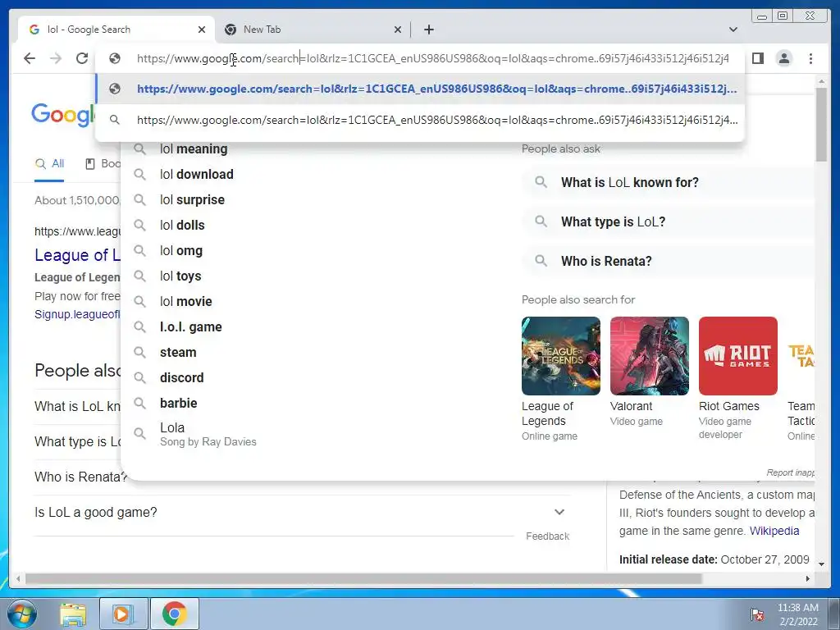
Task: Select 'lol download' suggestion
Action: point(197,174)
